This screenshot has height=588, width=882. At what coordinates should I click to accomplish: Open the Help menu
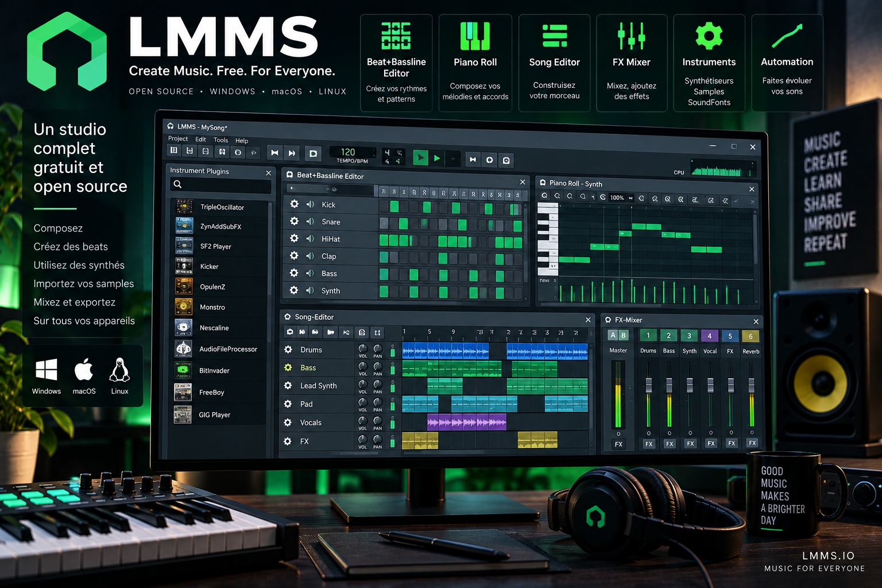point(242,141)
